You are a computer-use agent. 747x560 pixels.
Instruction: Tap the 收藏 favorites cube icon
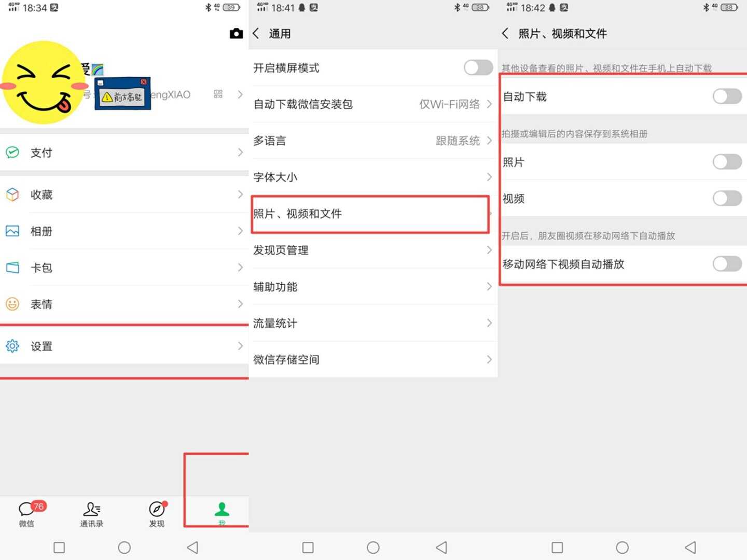click(x=12, y=194)
